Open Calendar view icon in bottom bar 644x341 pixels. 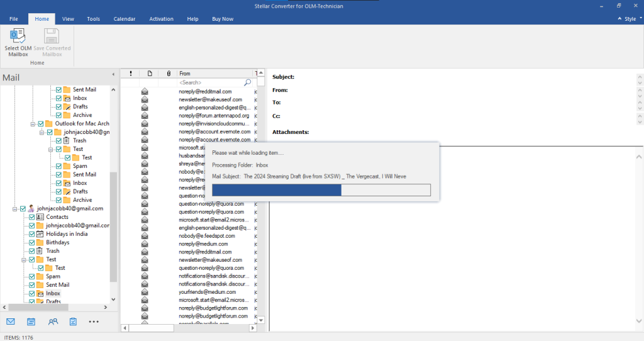click(x=31, y=321)
